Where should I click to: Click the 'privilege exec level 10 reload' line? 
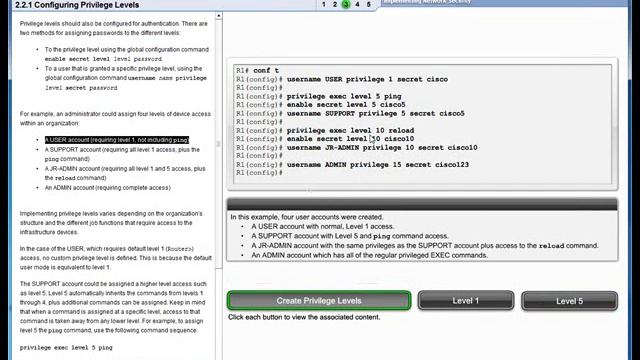click(325, 131)
